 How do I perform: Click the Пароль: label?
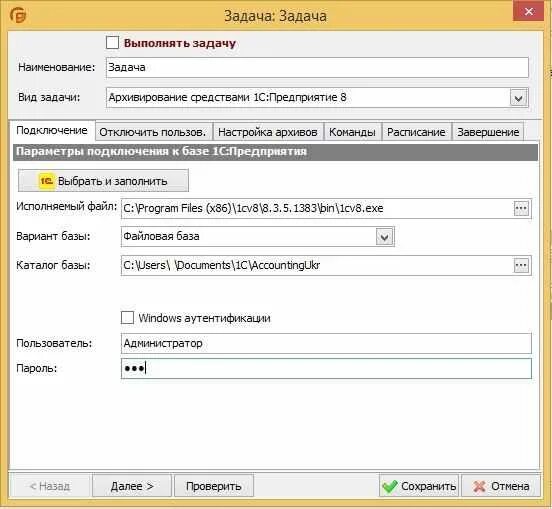click(x=37, y=369)
